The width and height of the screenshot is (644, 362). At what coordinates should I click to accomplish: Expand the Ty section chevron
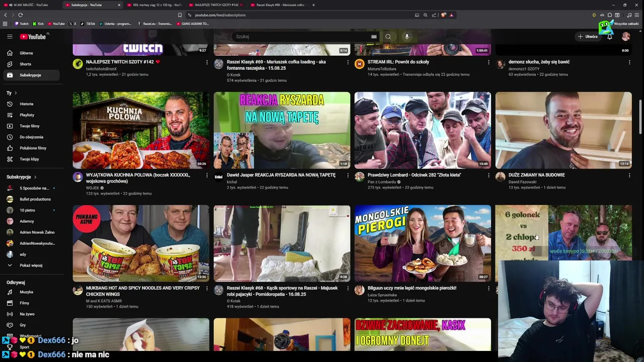16,93
